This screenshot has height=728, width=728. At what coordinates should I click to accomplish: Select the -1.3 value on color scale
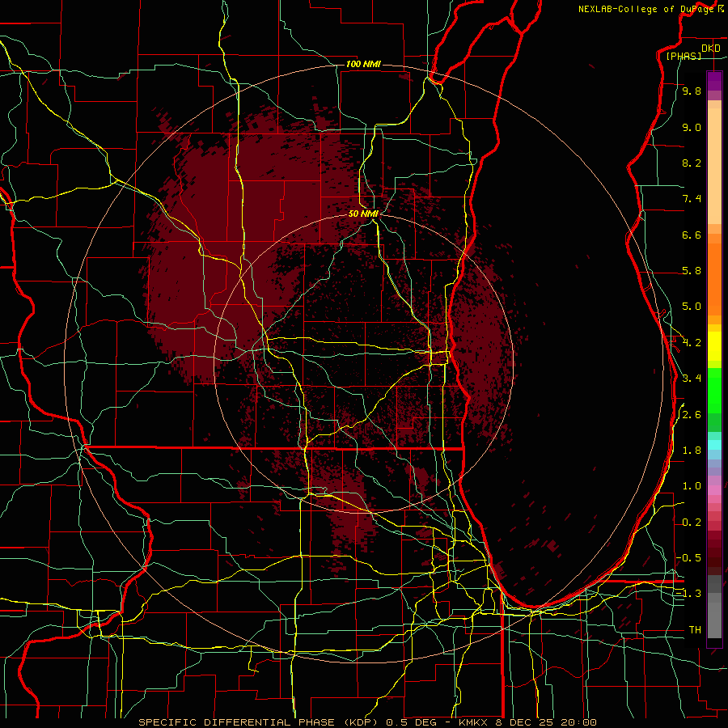[688, 594]
